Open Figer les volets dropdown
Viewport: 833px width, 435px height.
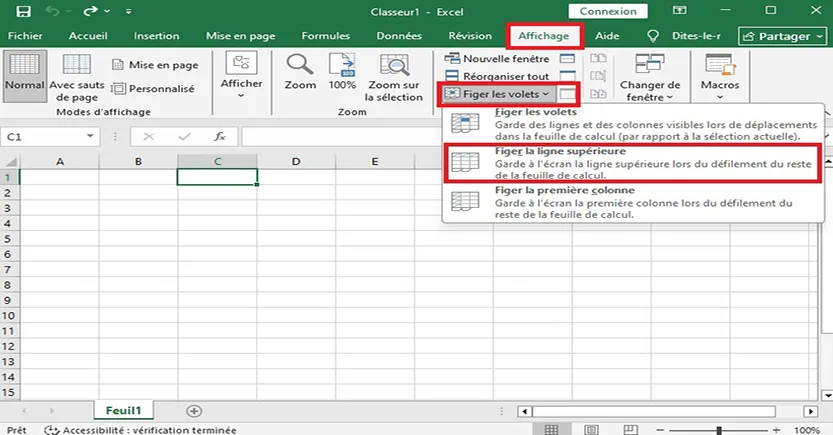coord(497,94)
